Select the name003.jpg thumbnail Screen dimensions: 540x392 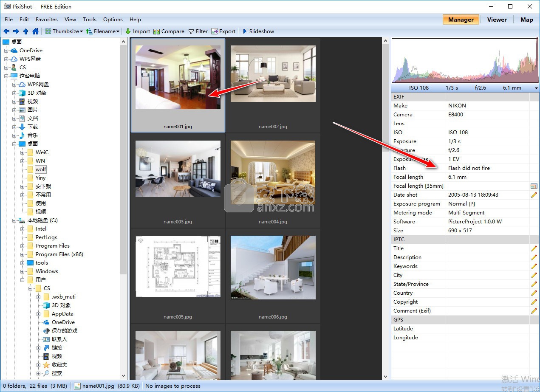pos(178,180)
